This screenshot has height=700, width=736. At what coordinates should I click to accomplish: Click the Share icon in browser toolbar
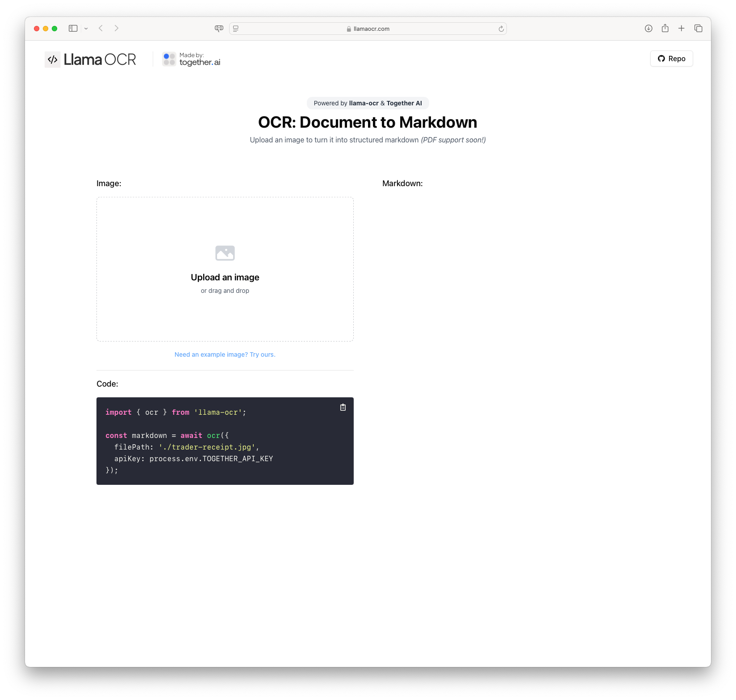(665, 28)
